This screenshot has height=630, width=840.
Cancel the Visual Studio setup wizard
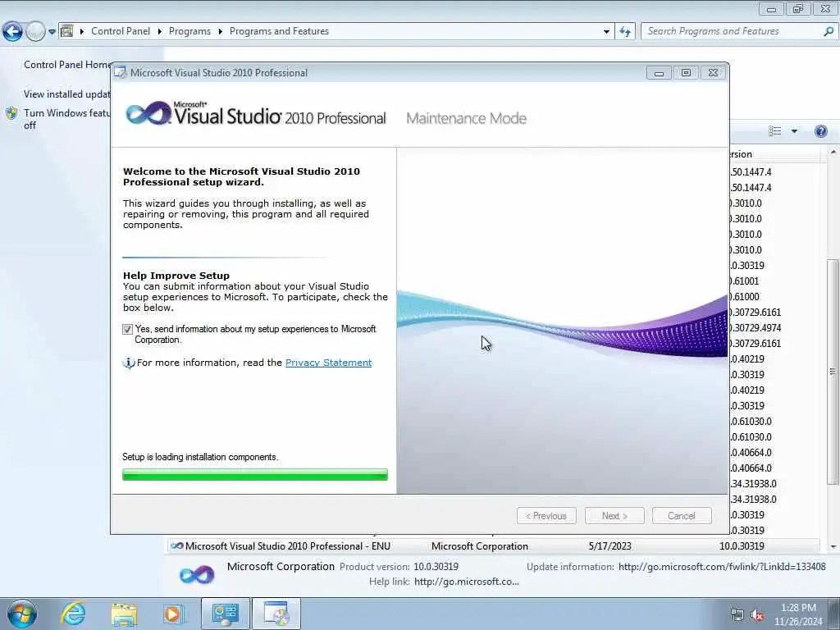coord(682,516)
